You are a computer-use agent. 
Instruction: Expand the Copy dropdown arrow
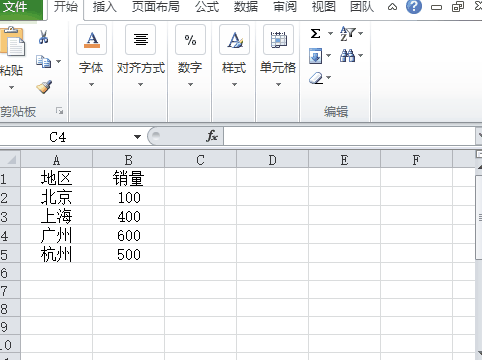click(59, 61)
